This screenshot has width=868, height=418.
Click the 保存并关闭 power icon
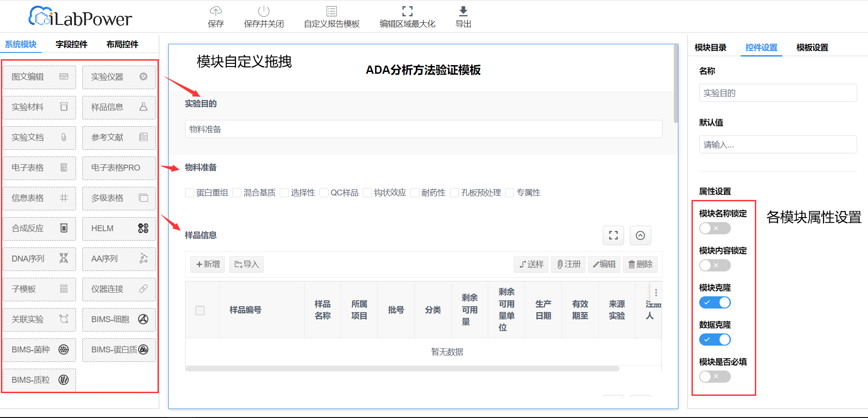click(x=264, y=11)
